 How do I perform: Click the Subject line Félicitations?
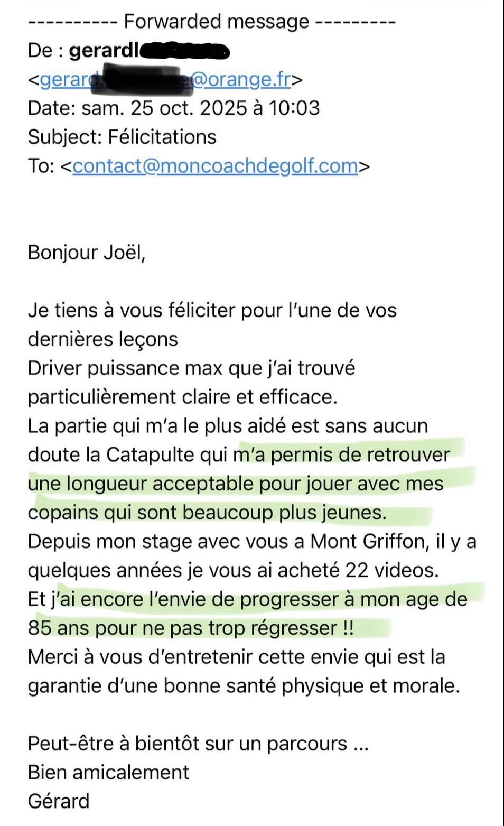pos(122,137)
